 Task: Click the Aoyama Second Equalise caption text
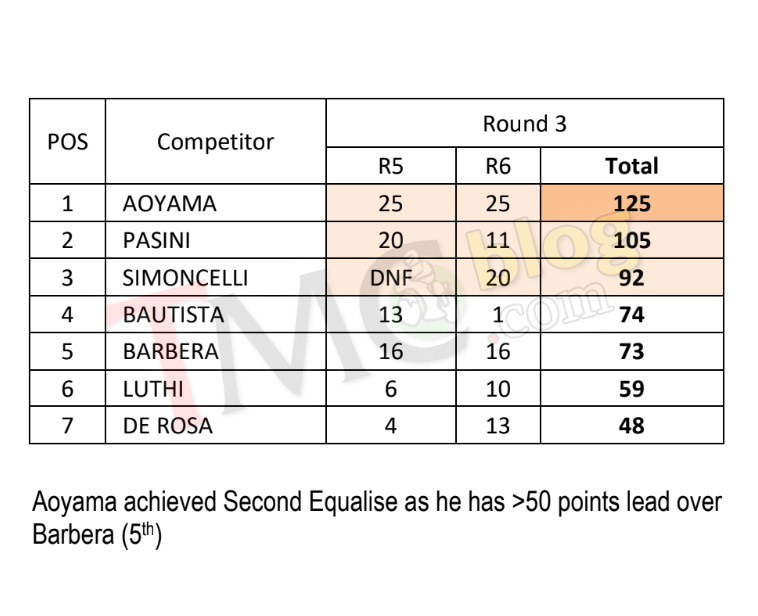point(377,518)
